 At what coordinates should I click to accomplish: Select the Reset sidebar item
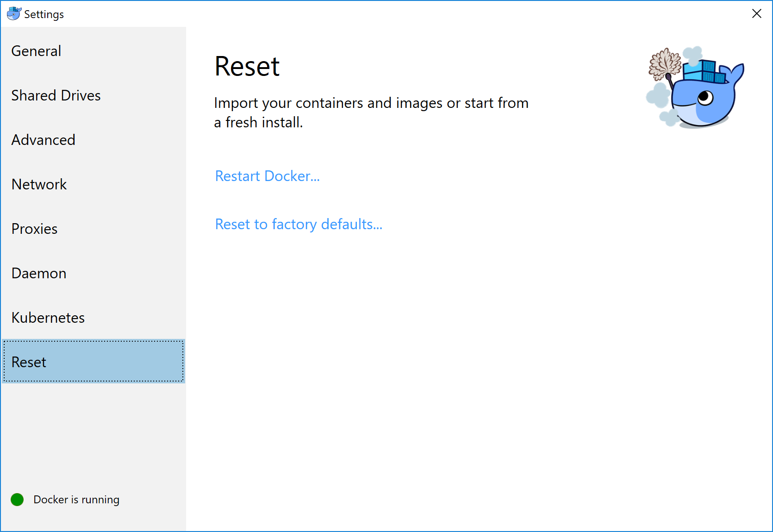[x=29, y=362]
